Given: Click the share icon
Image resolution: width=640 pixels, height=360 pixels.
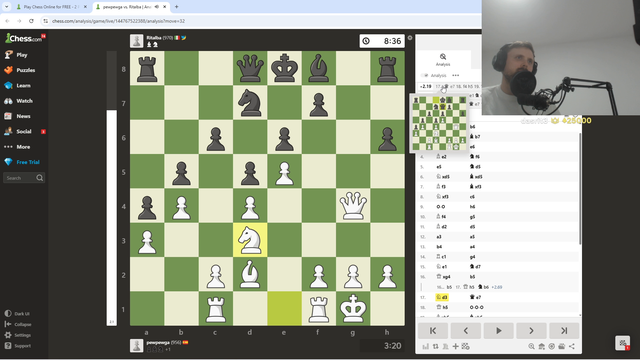Looking at the screenshot, I should tap(572, 347).
